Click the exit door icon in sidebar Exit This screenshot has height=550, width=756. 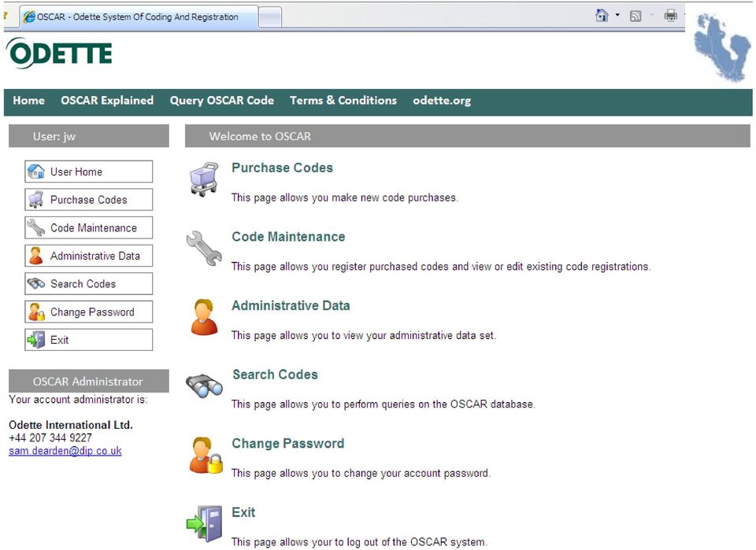pos(36,340)
